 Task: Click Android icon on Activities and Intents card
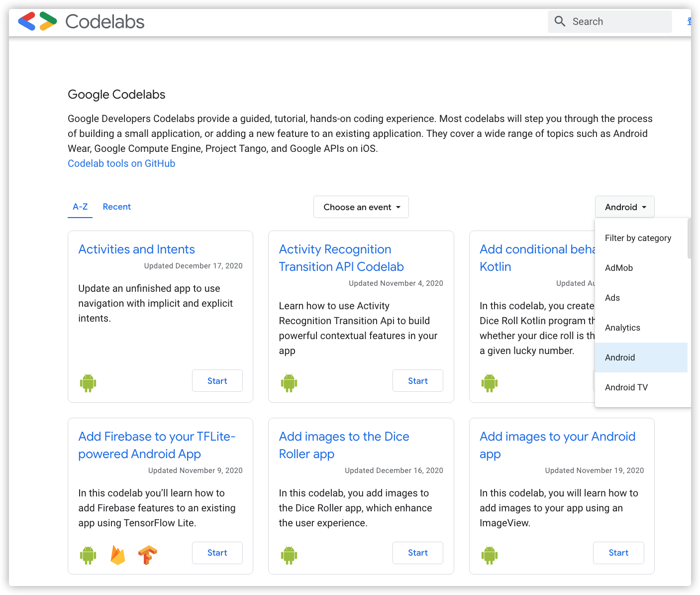88,382
